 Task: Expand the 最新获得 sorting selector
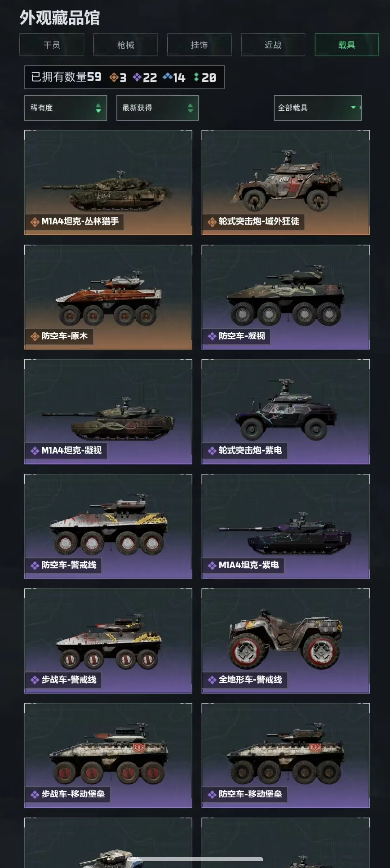click(x=158, y=108)
